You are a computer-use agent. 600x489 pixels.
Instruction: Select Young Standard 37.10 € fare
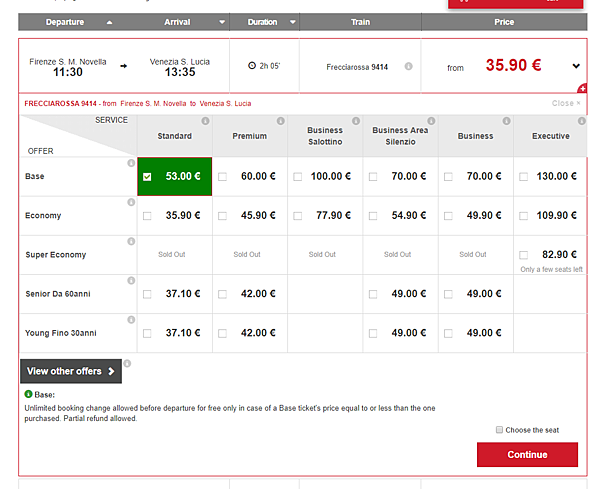(147, 334)
